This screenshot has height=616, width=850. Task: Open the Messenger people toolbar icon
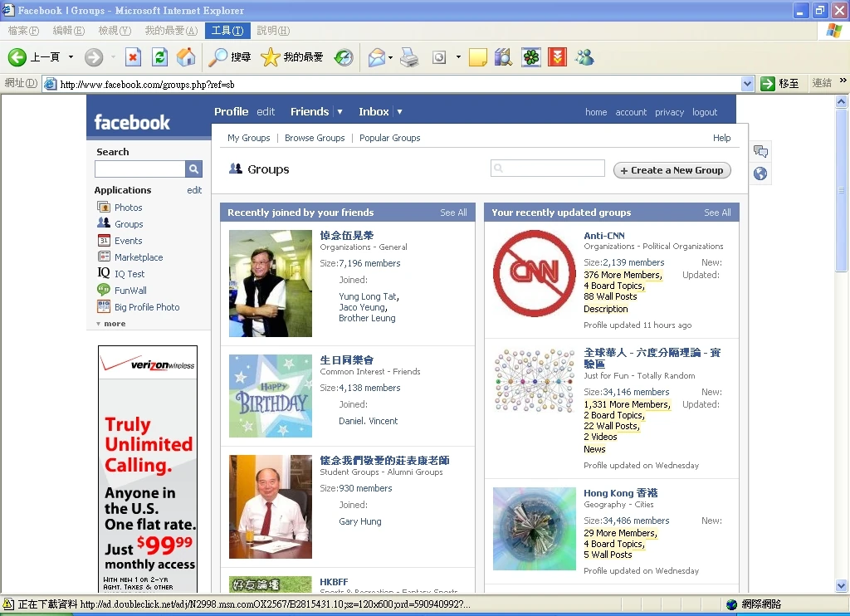click(585, 57)
